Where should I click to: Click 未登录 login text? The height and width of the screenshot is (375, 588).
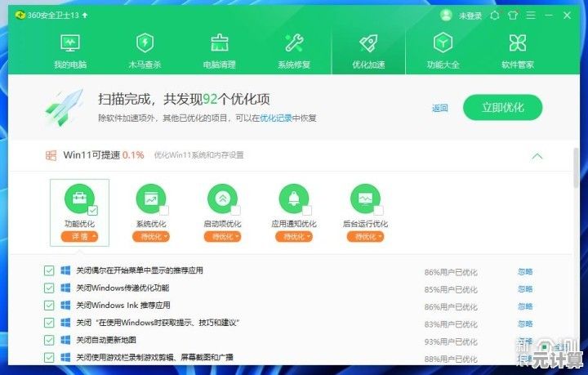coord(470,16)
